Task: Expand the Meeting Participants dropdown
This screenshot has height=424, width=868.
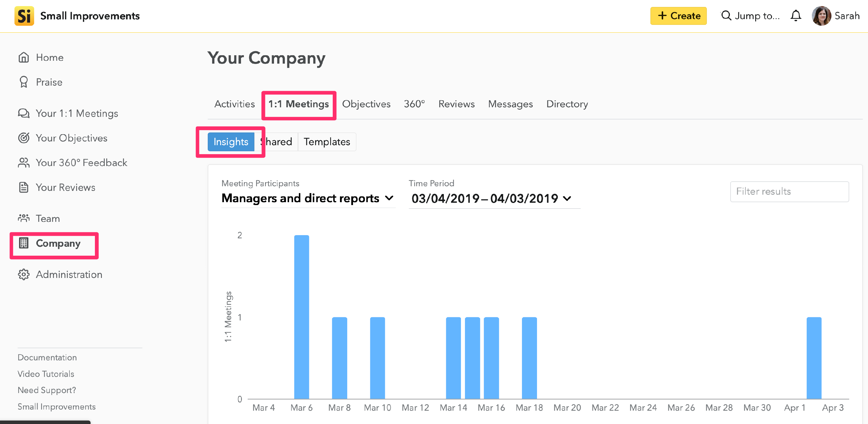Action: point(307,198)
